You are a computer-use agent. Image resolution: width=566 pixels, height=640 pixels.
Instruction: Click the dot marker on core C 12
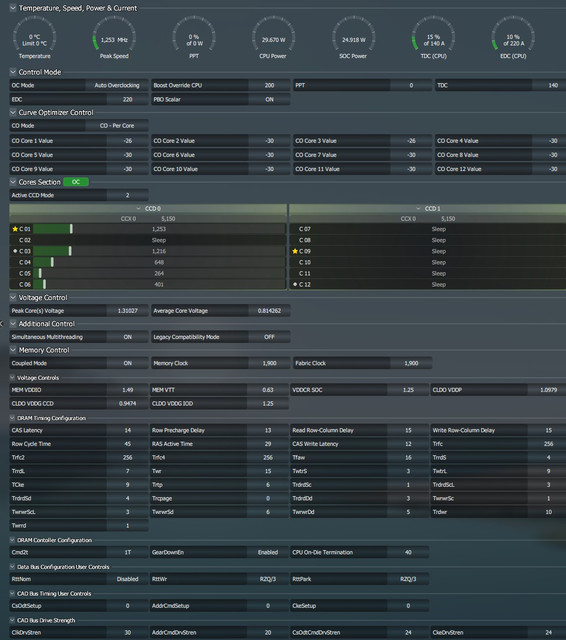[295, 284]
